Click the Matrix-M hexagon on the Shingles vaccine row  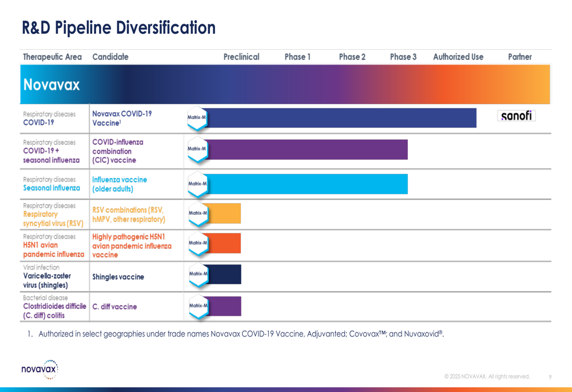(x=198, y=274)
